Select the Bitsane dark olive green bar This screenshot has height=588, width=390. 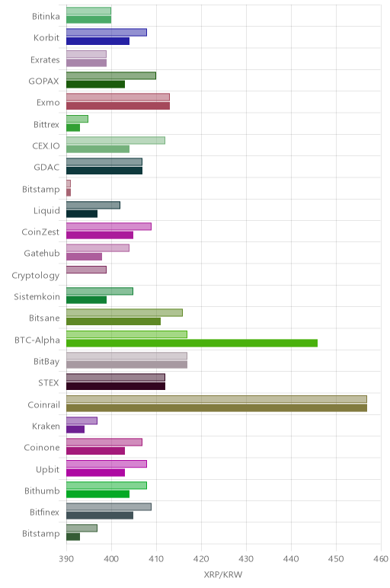(113, 321)
